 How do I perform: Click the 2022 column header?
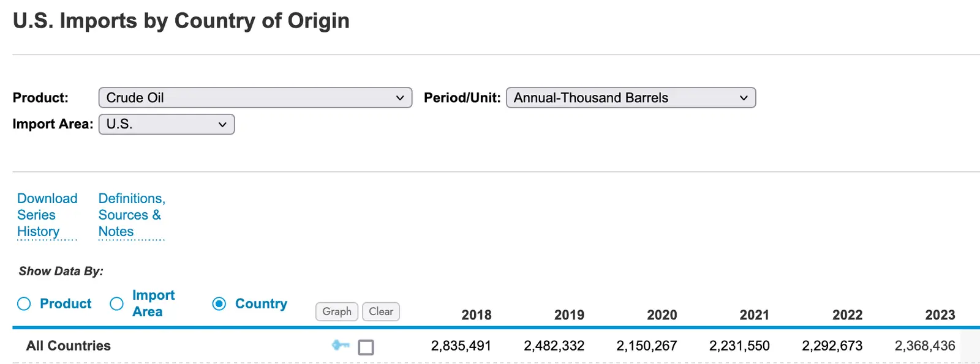point(847,315)
